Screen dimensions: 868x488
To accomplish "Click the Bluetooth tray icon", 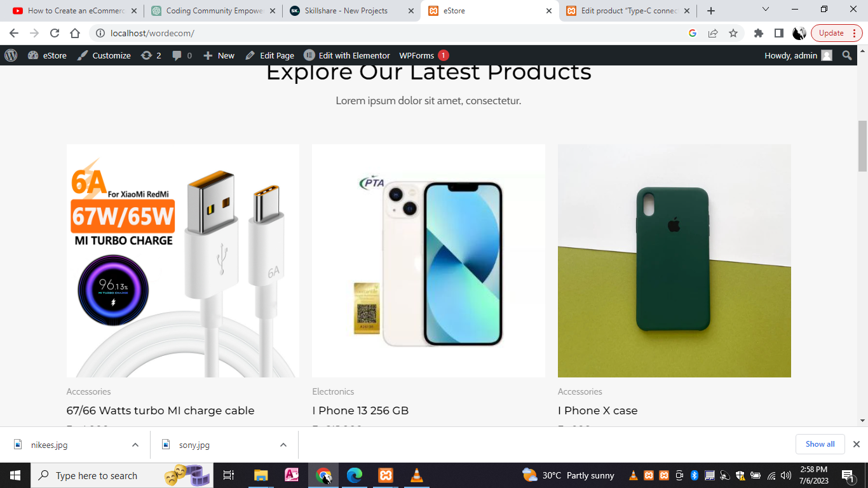I will pos(695,475).
